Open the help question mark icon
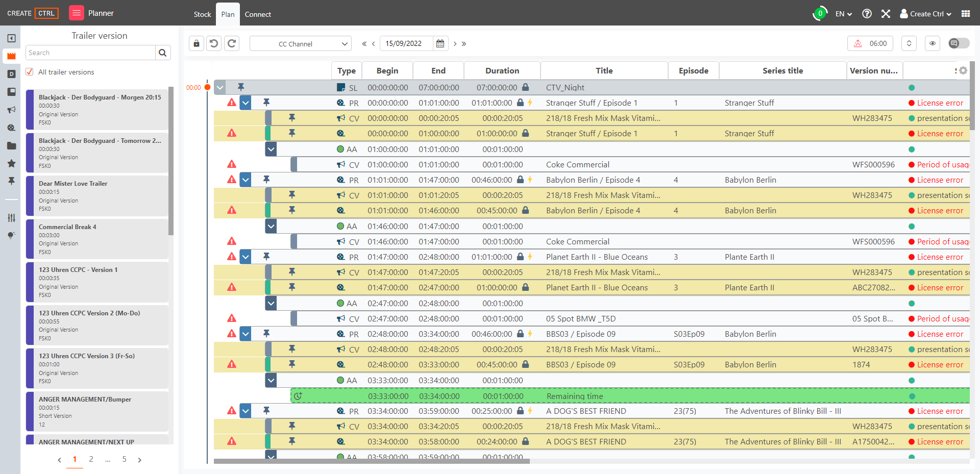The width and height of the screenshot is (980, 474). (x=867, y=14)
